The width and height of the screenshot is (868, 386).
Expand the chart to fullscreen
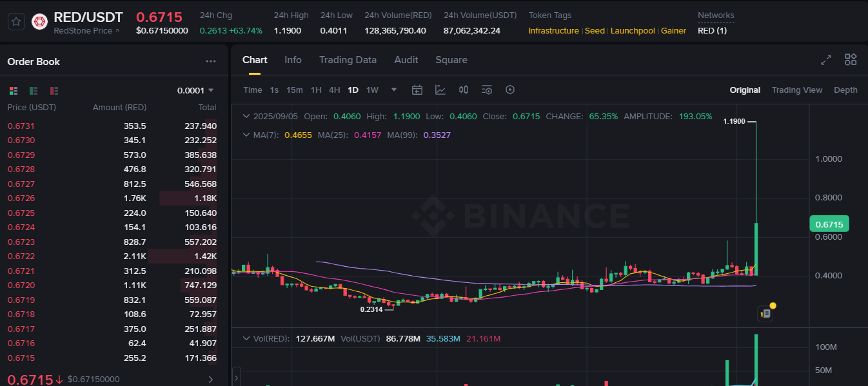point(826,59)
